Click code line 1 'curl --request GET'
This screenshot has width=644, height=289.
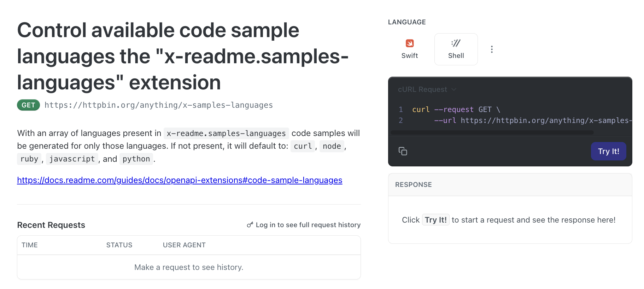point(456,110)
